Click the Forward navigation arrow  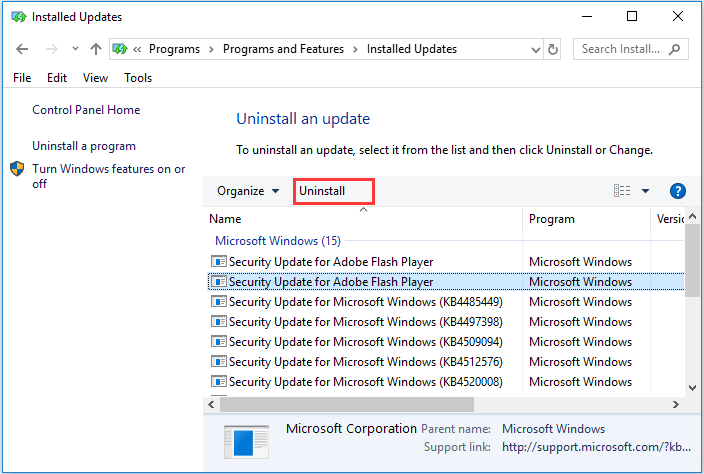(52, 49)
